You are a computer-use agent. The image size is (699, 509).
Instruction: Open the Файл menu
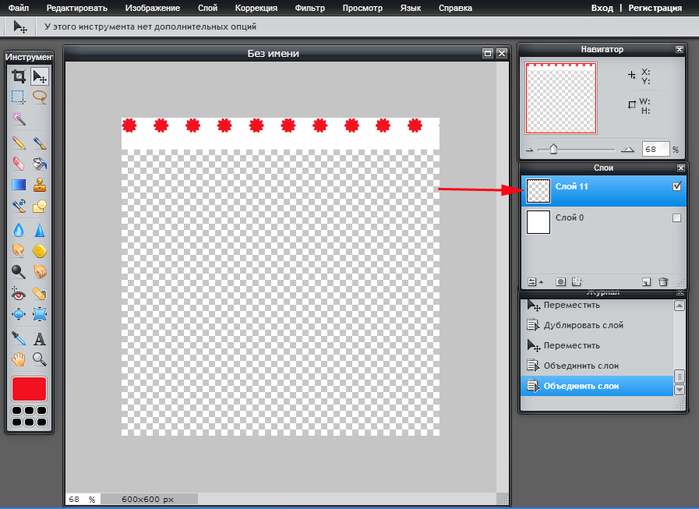pyautogui.click(x=18, y=8)
